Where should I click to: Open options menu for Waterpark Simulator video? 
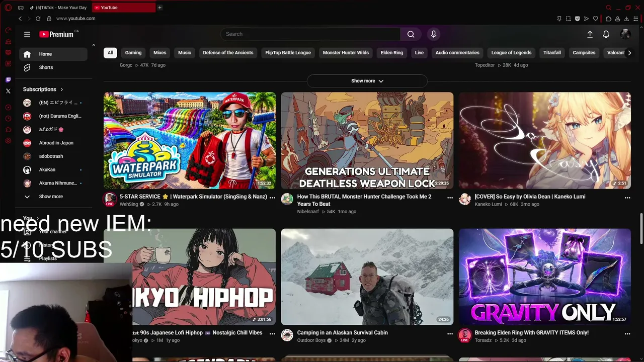pyautogui.click(x=272, y=198)
